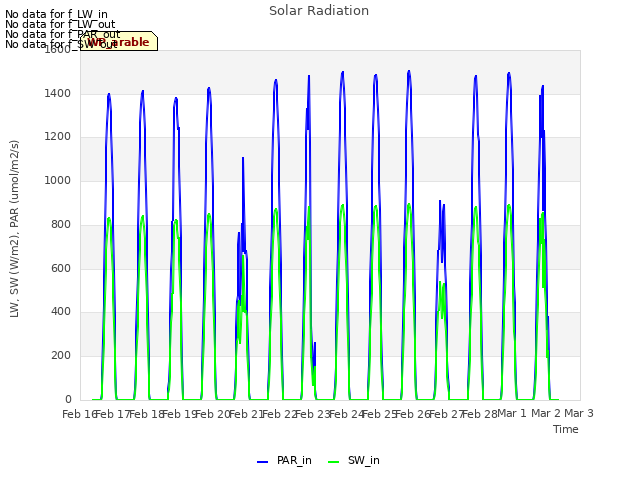
Task: Click the 800 y-axis tick label
Action: (61, 224)
